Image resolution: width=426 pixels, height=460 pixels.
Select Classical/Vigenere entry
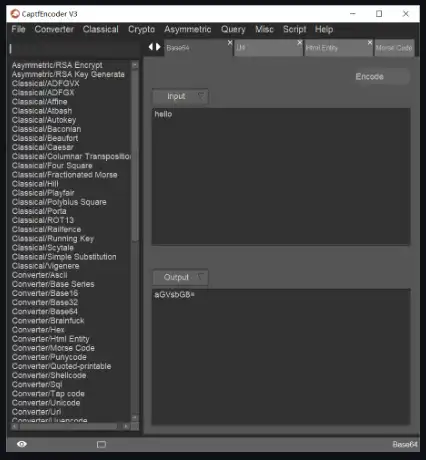coord(45,266)
